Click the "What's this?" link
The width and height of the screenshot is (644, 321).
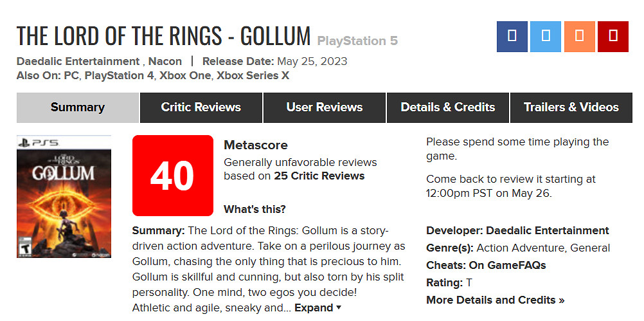255,209
